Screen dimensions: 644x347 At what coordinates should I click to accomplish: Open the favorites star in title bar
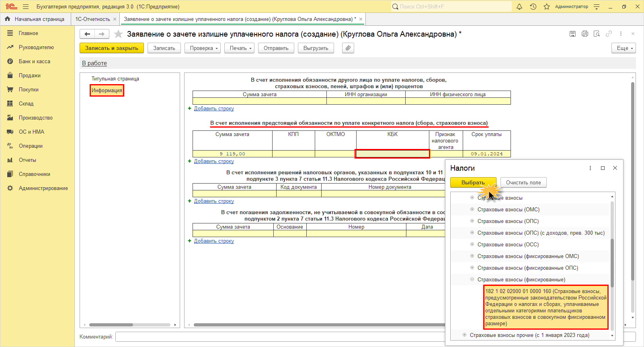547,6
